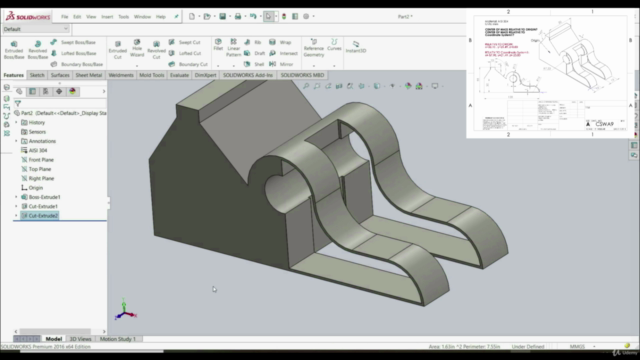Open Reference Geometry tool

[x=313, y=48]
